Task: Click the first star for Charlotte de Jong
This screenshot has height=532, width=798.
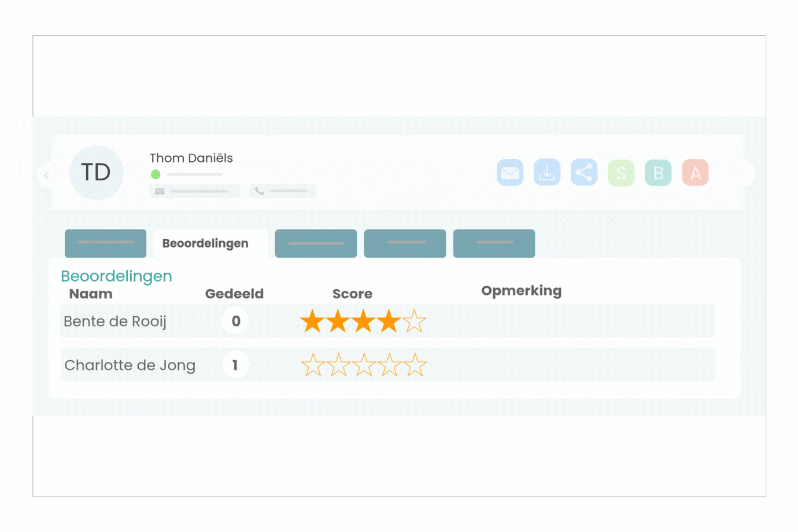Action: tap(313, 365)
